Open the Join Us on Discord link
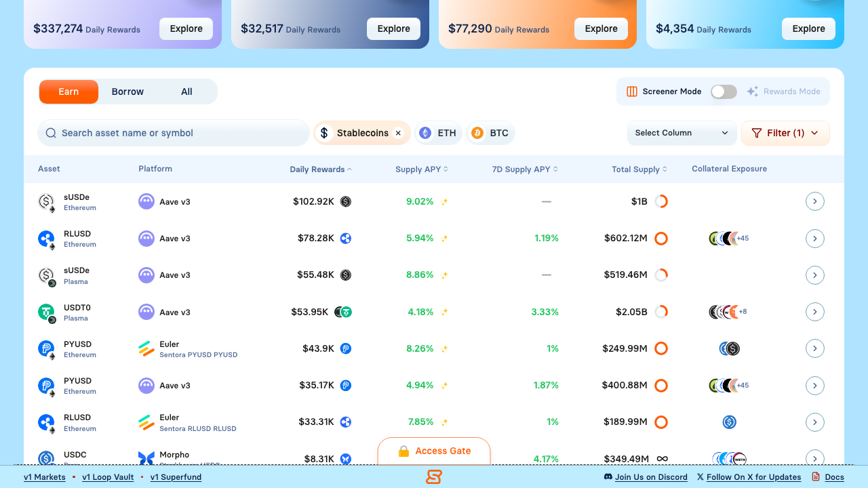The height and width of the screenshot is (488, 868). point(650,477)
